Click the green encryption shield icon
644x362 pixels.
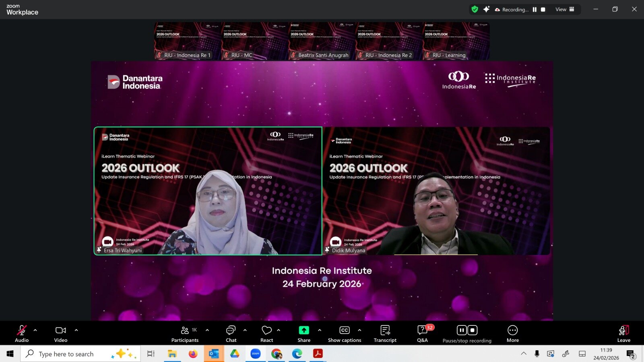(475, 9)
